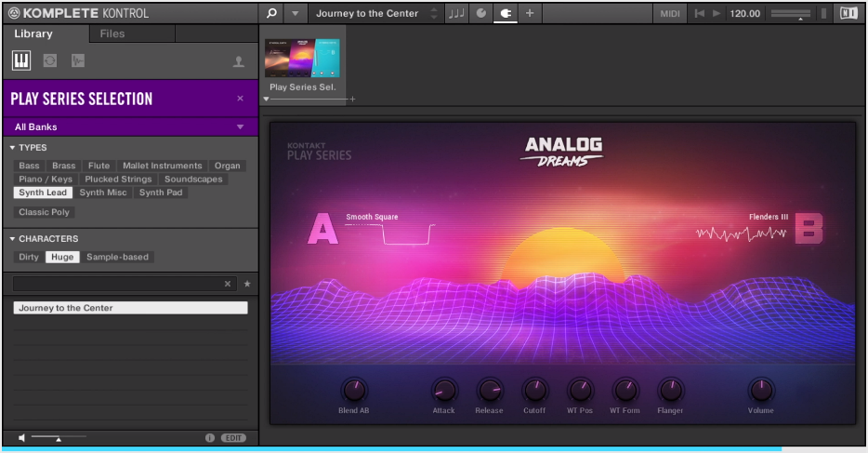Click the plus icon in header
The image size is (868, 453).
coord(530,13)
